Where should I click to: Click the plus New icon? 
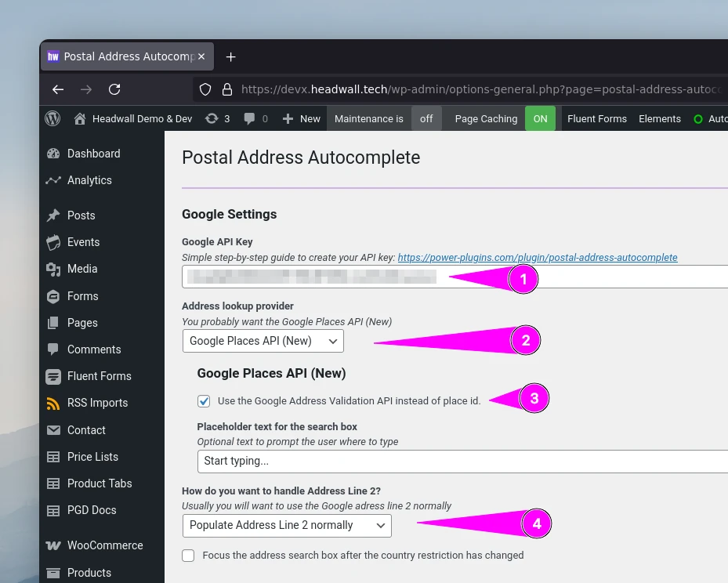(x=288, y=119)
